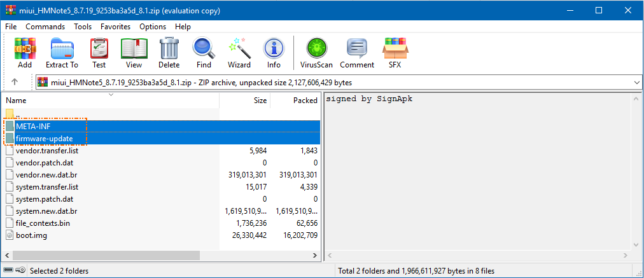Sort by the Name column header
The image size is (644, 278).
click(111, 101)
